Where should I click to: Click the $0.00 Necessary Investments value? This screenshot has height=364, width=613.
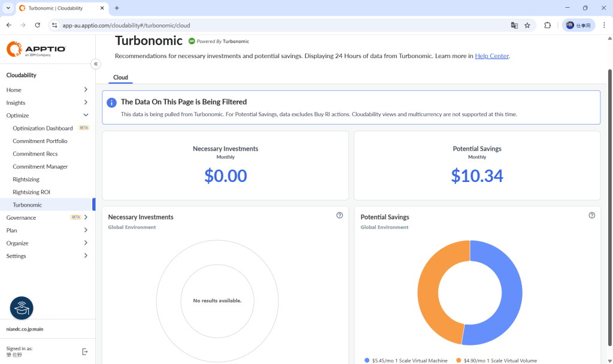(x=226, y=176)
